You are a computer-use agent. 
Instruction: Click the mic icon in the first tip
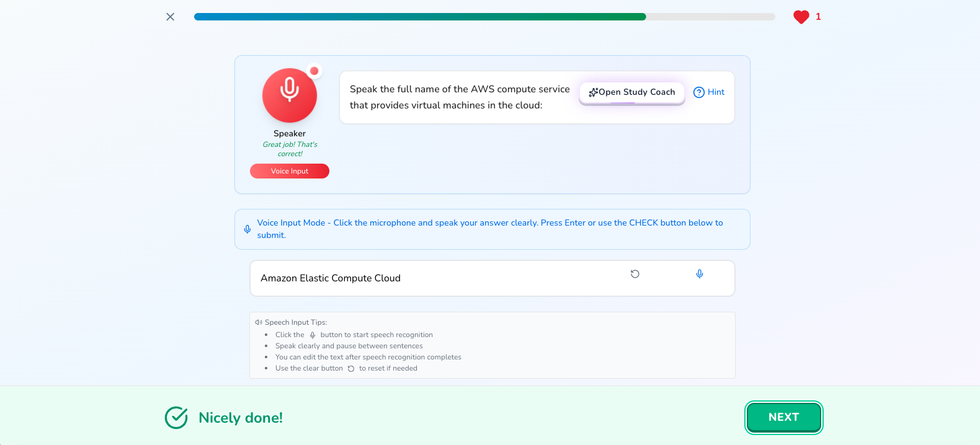tap(313, 335)
